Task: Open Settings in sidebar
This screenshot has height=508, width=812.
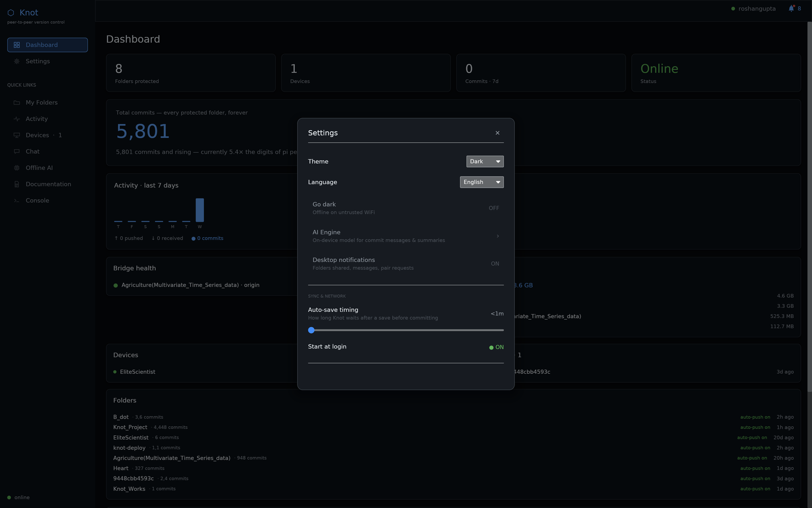Action: tap(47, 61)
